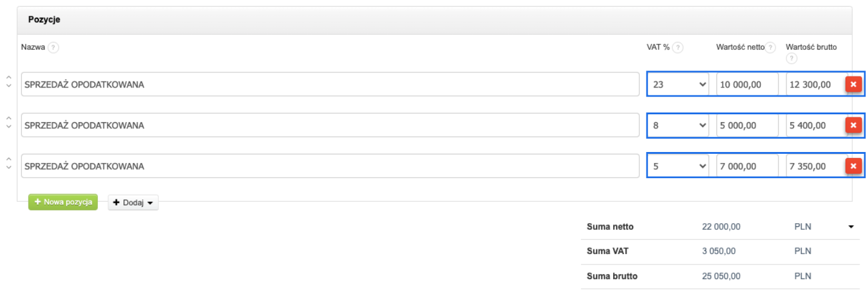This screenshot has height=304, width=868.
Task: Open the Dodaj dropdown menu
Action: coord(133,203)
